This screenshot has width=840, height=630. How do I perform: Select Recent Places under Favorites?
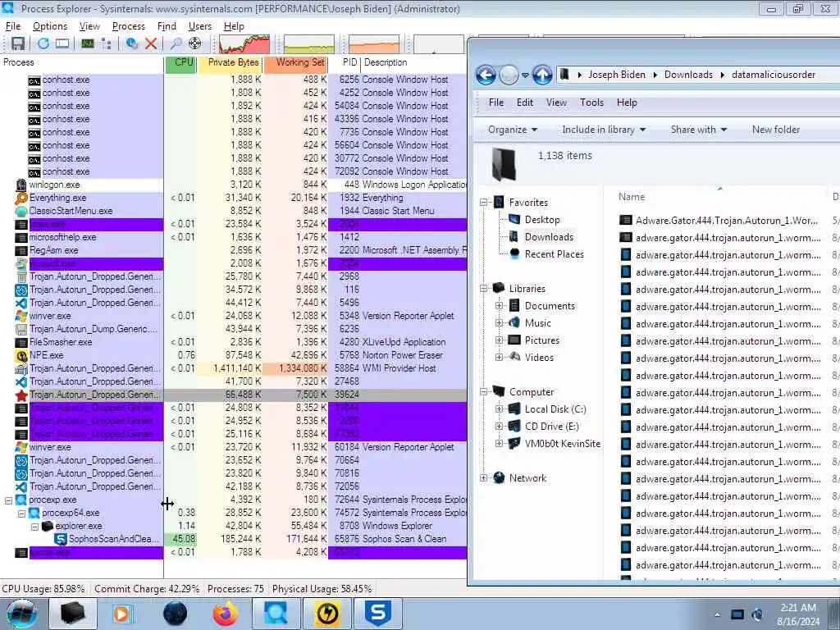click(554, 254)
